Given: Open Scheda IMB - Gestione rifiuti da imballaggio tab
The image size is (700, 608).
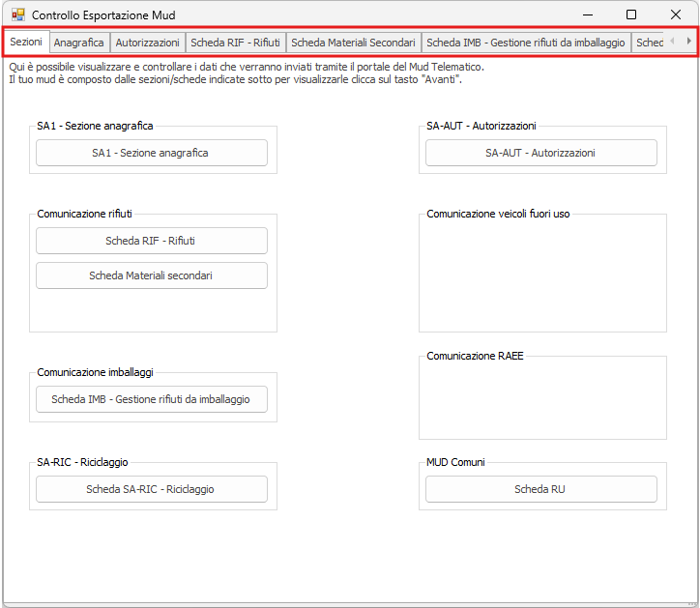Looking at the screenshot, I should click(x=526, y=43).
